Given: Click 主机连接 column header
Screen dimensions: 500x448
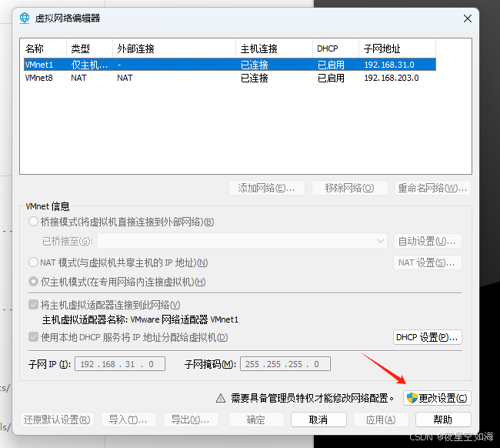Looking at the screenshot, I should coord(275,48).
